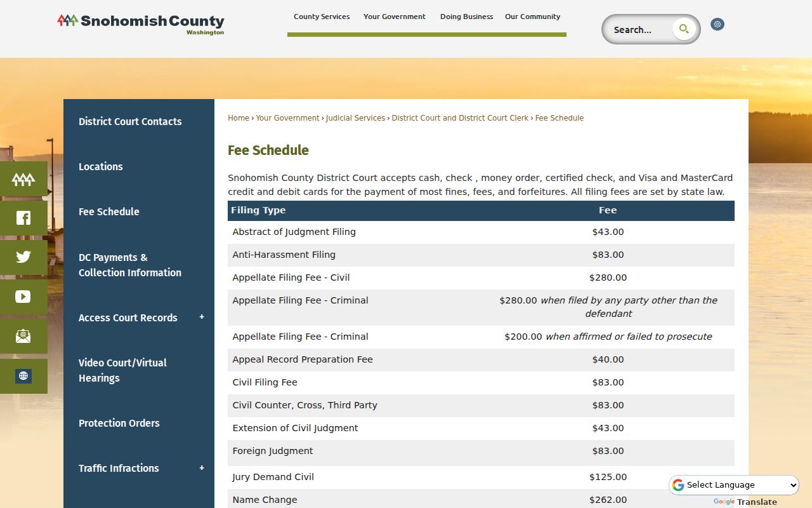Click the search magnifier icon
Image resolution: width=812 pixels, height=508 pixels.
click(x=684, y=29)
